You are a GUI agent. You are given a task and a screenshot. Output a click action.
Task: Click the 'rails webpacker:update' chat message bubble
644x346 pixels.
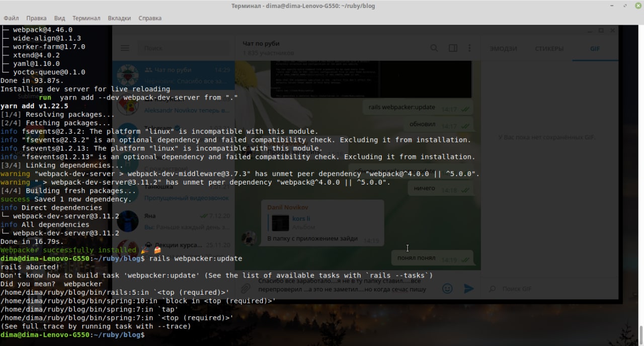pyautogui.click(x=417, y=107)
